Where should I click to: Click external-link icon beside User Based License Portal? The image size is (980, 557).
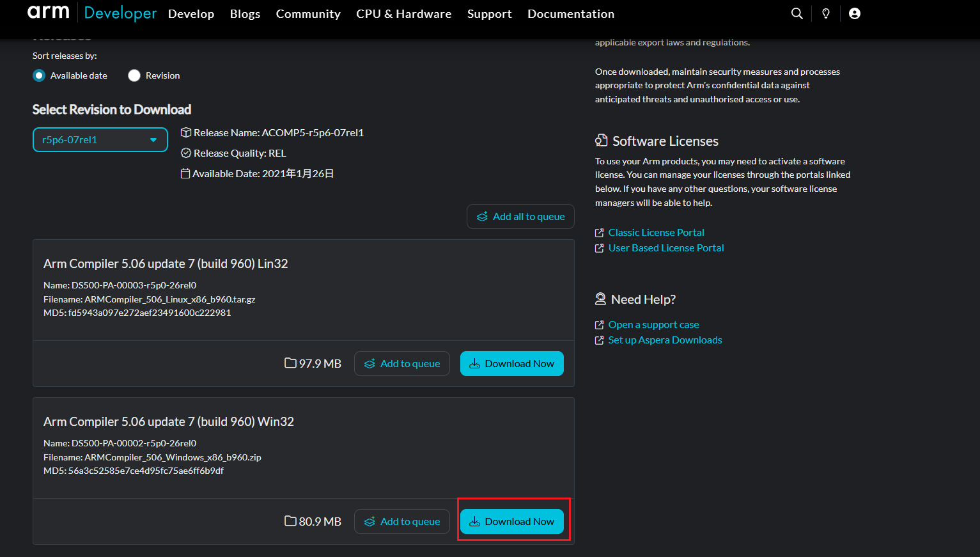click(600, 248)
